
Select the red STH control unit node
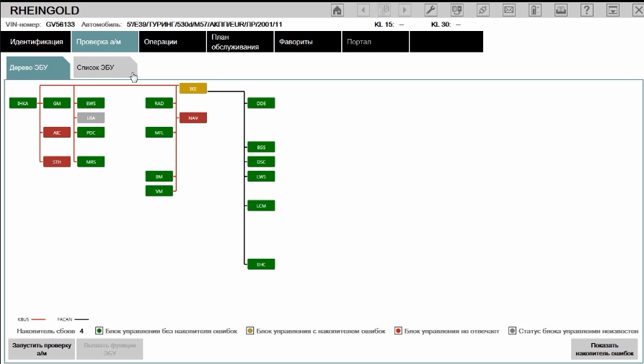pyautogui.click(x=57, y=162)
